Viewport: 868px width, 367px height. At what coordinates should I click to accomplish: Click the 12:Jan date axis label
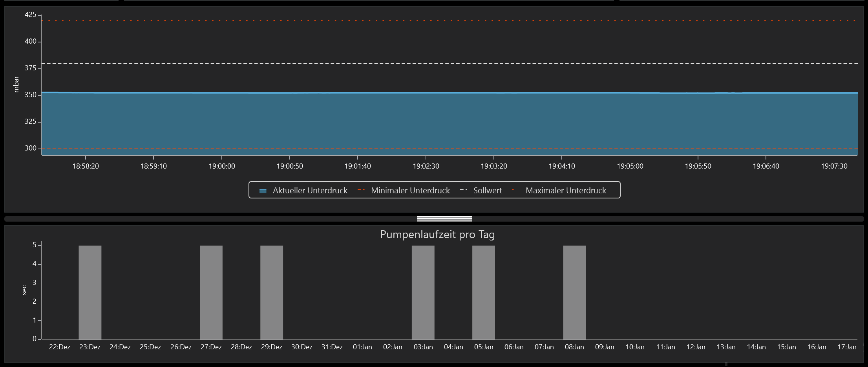pyautogui.click(x=696, y=347)
